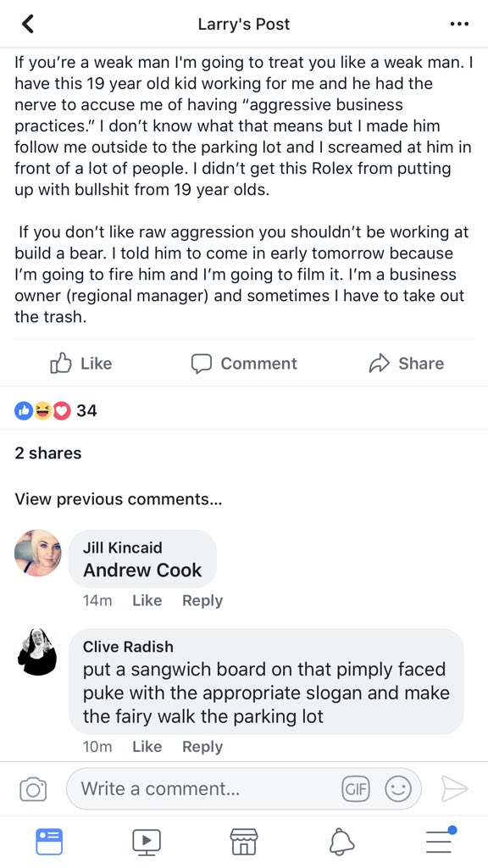
Task: Open the emoji smiley picker
Action: [398, 789]
